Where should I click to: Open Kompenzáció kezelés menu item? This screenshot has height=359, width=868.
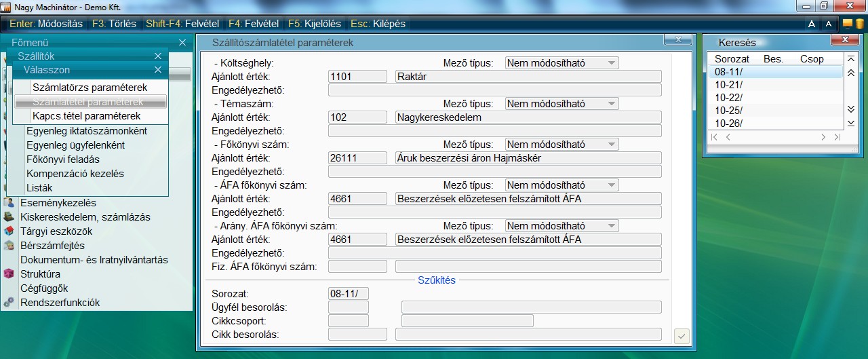pyautogui.click(x=75, y=174)
